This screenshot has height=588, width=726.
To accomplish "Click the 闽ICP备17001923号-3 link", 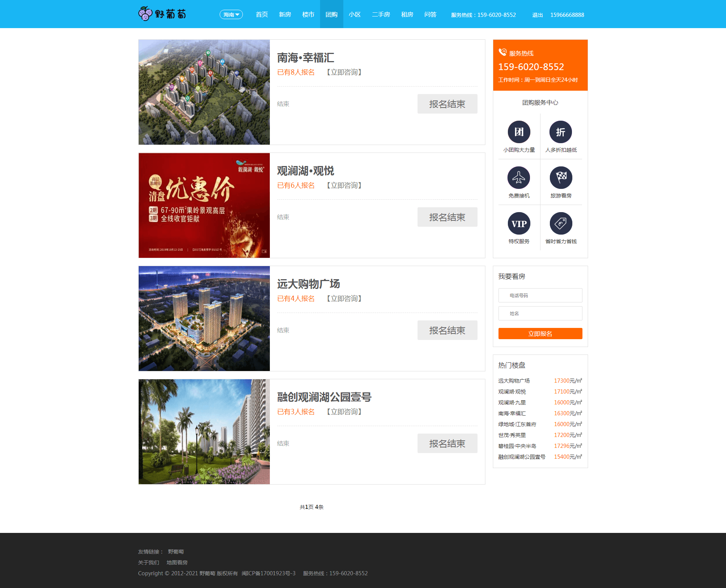I will click(269, 573).
